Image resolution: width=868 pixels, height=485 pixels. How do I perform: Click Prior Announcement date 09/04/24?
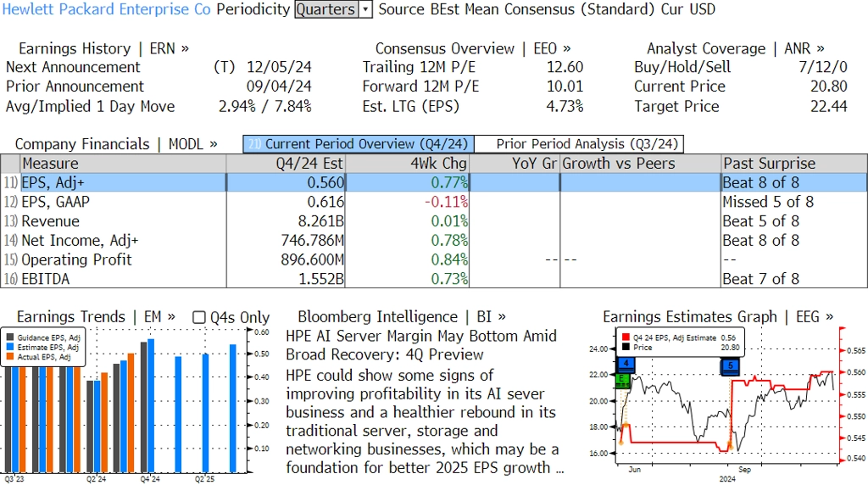(279, 86)
